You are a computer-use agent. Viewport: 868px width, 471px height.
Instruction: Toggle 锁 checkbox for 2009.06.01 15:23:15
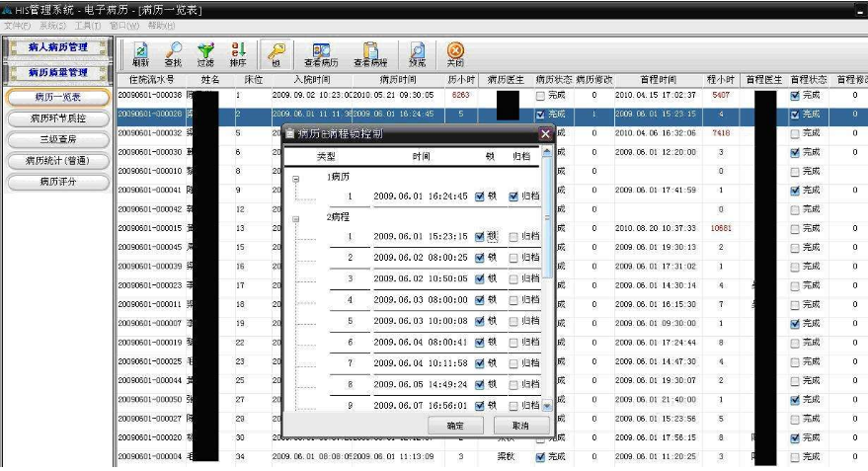point(479,237)
